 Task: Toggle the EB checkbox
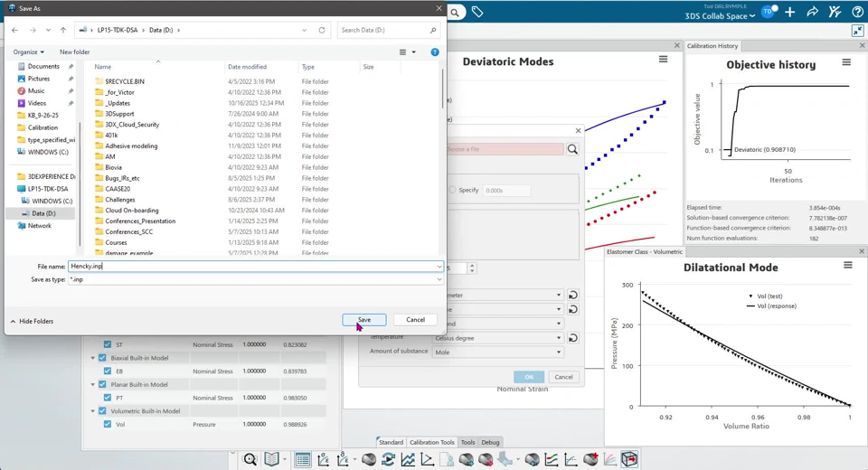[x=108, y=371]
